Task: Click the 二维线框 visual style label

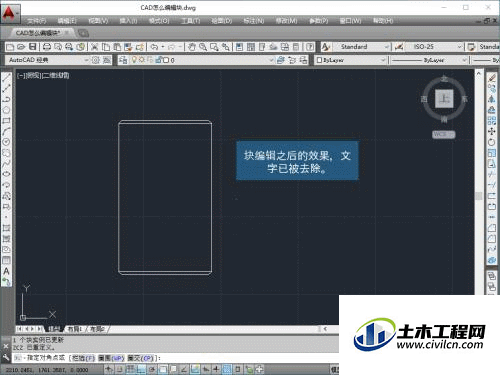Action: click(x=55, y=76)
